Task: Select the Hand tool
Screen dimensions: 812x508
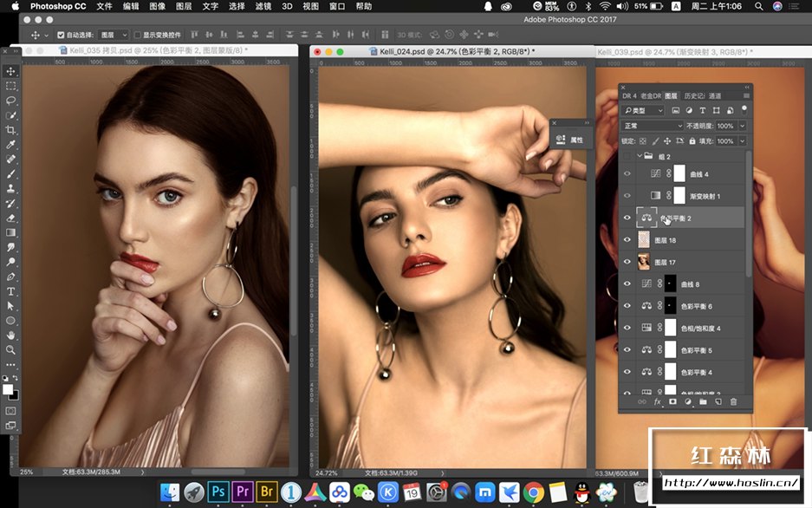Action: click(11, 335)
